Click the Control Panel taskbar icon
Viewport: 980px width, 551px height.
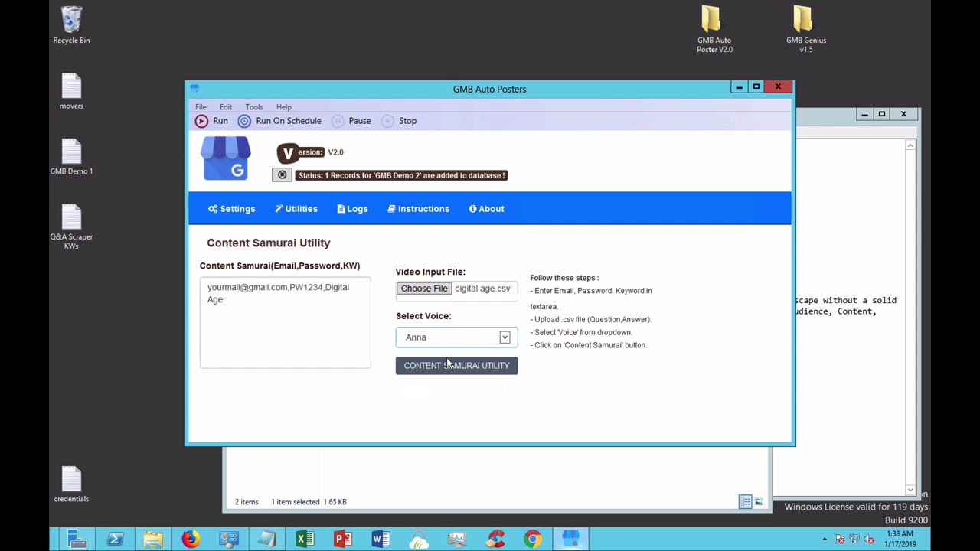[x=229, y=540]
